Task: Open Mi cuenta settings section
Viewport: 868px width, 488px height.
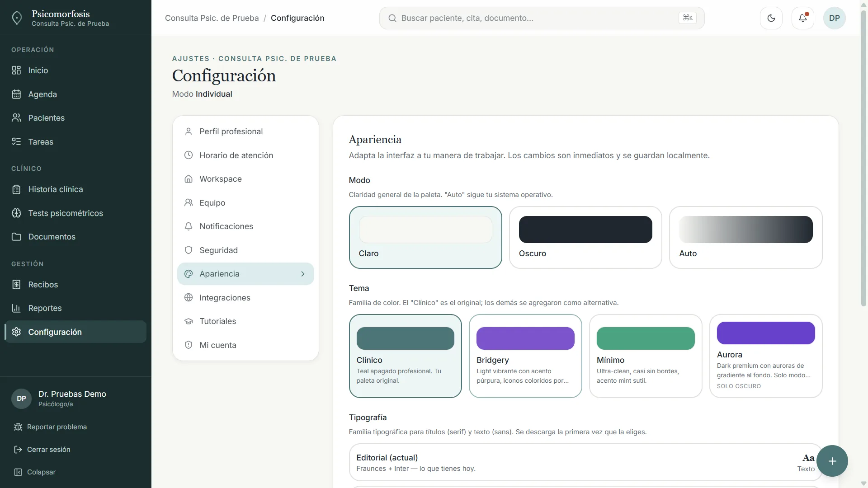Action: click(245, 345)
